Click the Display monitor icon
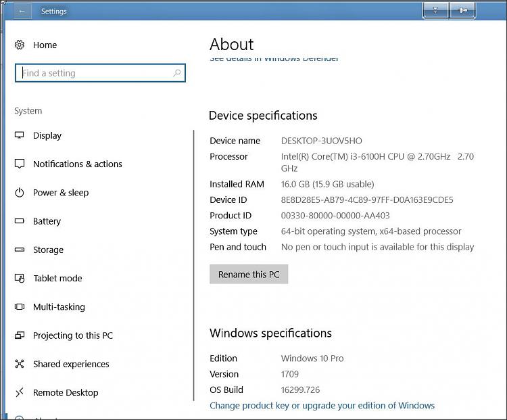 (20, 135)
